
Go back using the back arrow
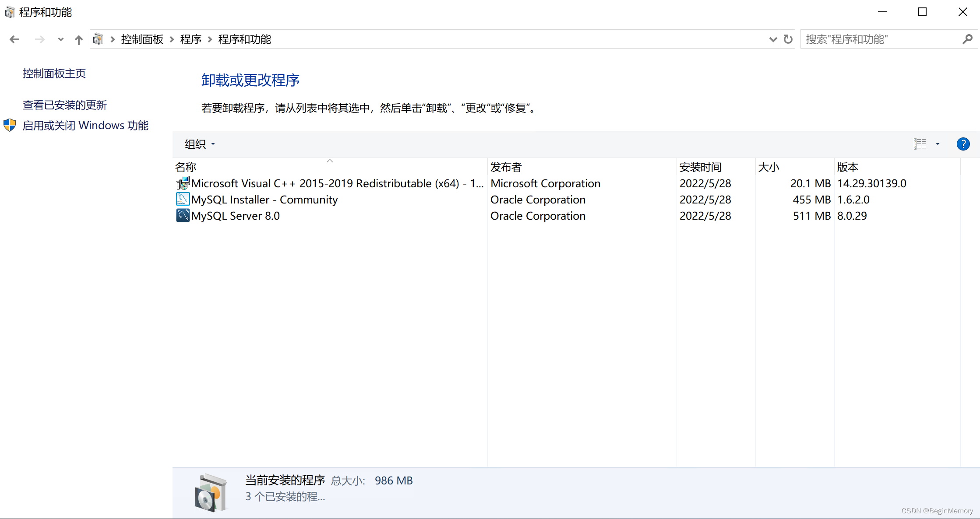click(14, 39)
